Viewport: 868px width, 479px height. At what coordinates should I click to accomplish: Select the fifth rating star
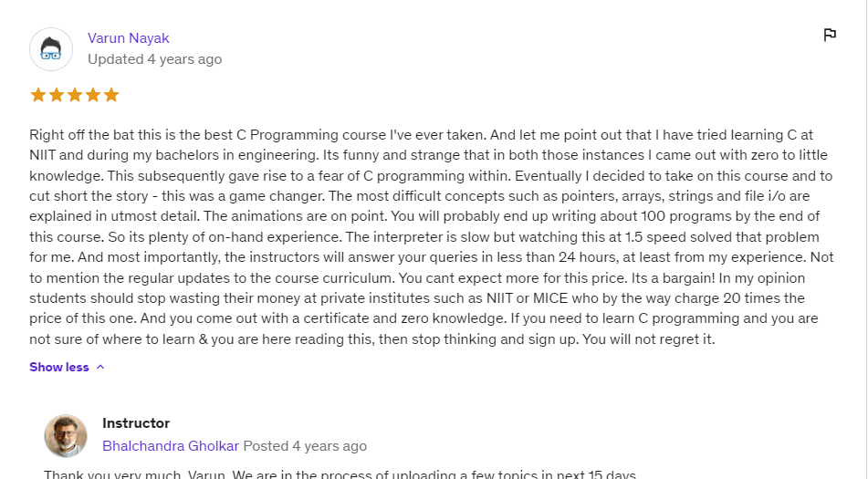(110, 95)
